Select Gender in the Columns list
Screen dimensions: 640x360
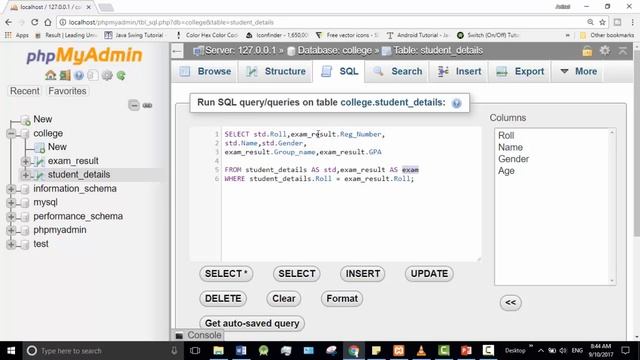(513, 159)
